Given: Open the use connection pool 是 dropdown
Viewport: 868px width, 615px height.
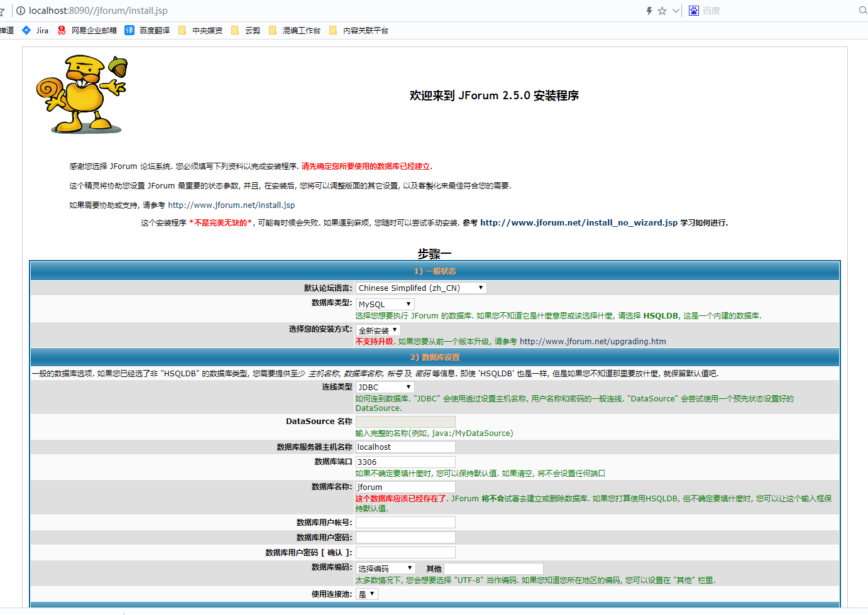Looking at the screenshot, I should pyautogui.click(x=367, y=594).
